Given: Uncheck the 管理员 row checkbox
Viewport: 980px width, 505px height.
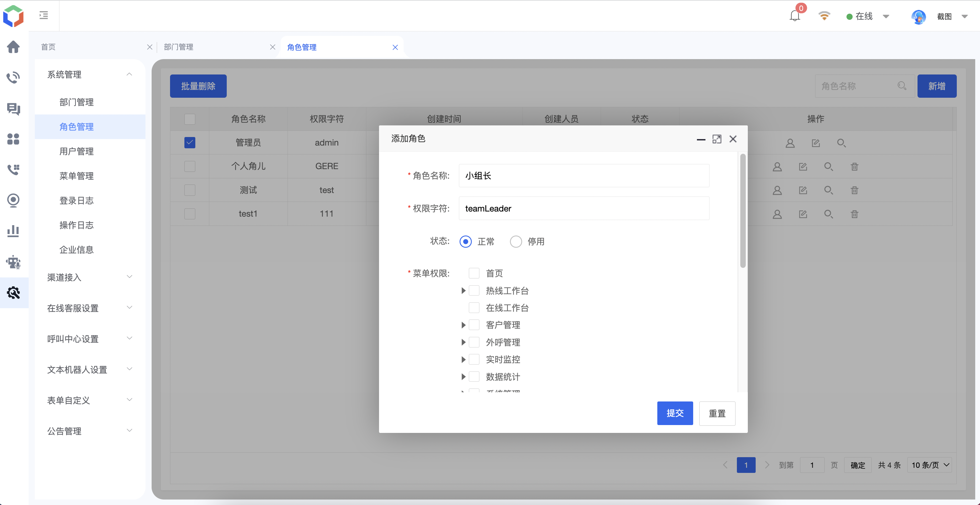Looking at the screenshot, I should click(x=190, y=143).
